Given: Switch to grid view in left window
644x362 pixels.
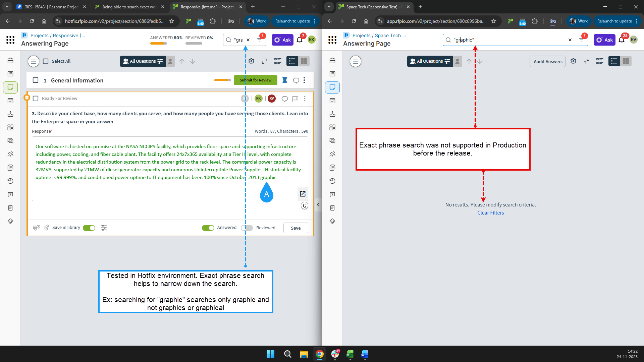Looking at the screenshot, I should click(x=304, y=61).
